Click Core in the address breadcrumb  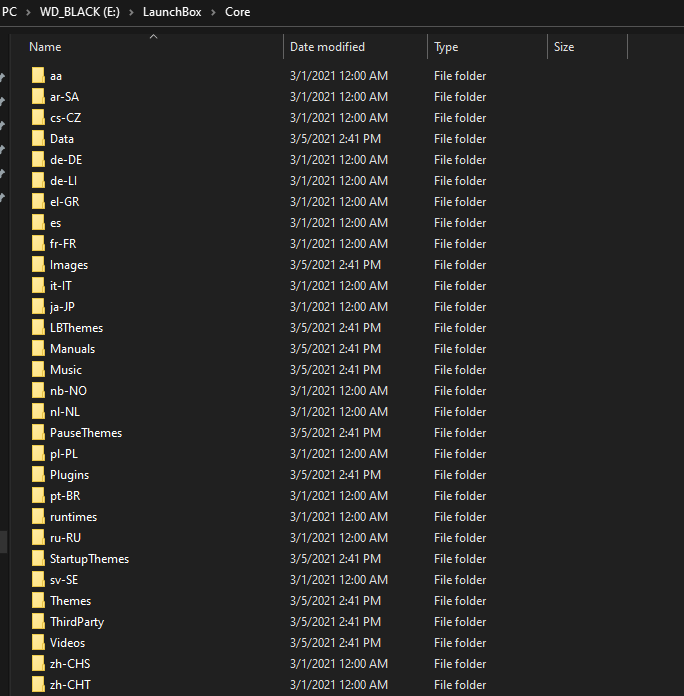237,12
